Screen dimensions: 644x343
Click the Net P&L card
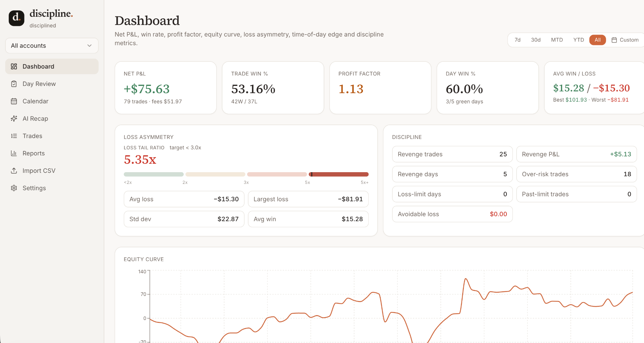pyautogui.click(x=166, y=88)
